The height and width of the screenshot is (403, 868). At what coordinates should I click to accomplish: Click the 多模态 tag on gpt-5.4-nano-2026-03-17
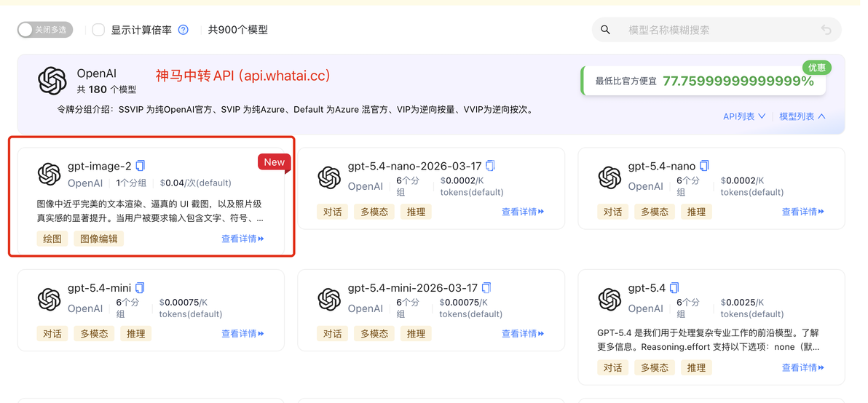pyautogui.click(x=374, y=212)
